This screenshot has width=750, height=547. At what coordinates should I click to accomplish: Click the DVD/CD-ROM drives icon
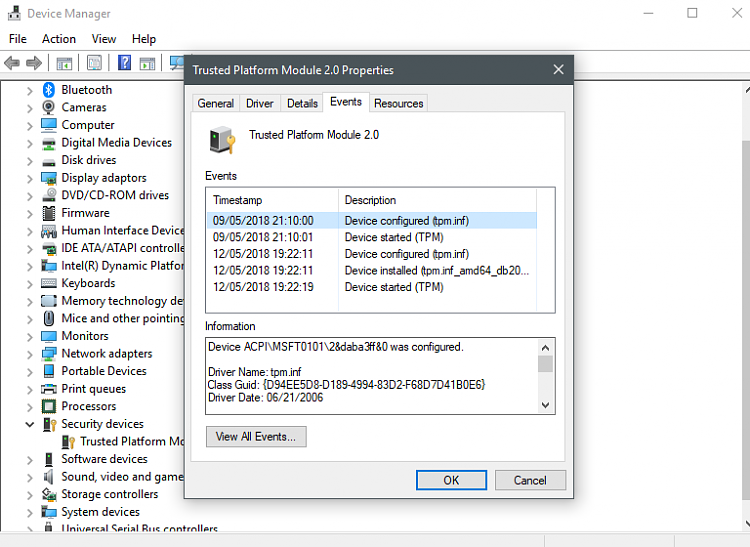48,195
